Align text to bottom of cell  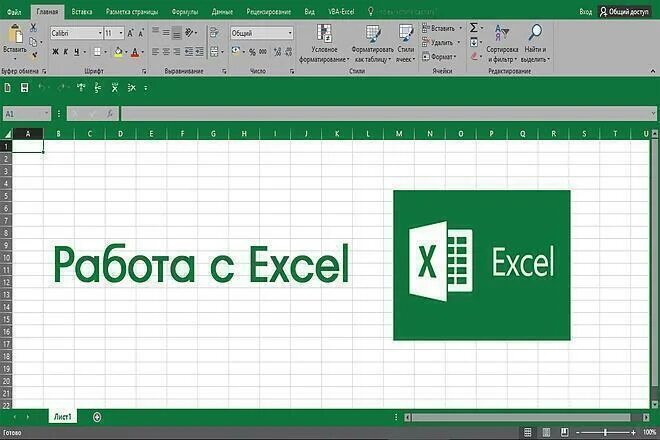pyautogui.click(x=177, y=32)
